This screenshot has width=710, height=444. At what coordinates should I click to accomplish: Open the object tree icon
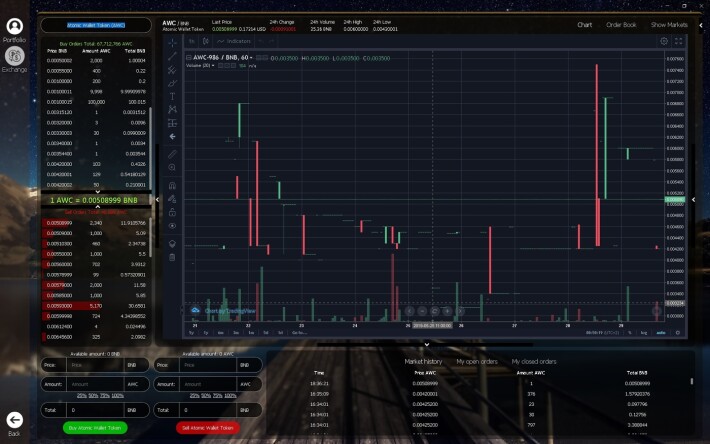click(x=173, y=244)
